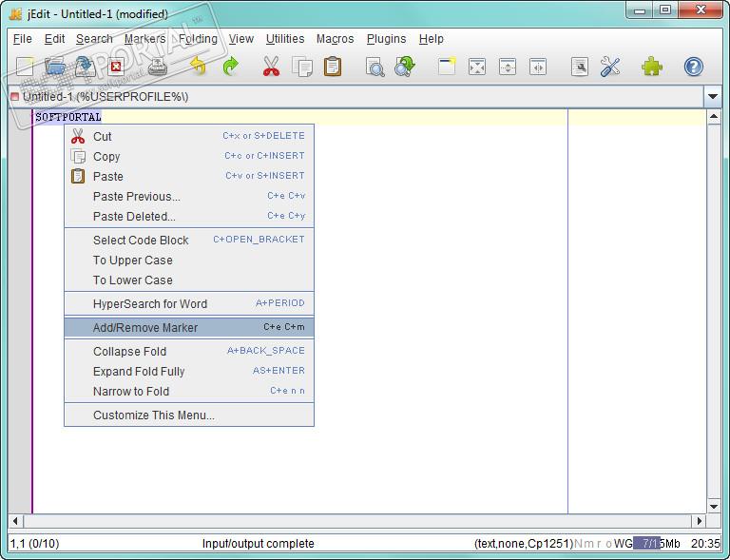Click the editor gutter at line one
Image resolution: width=730 pixels, height=560 pixels.
pos(20,117)
